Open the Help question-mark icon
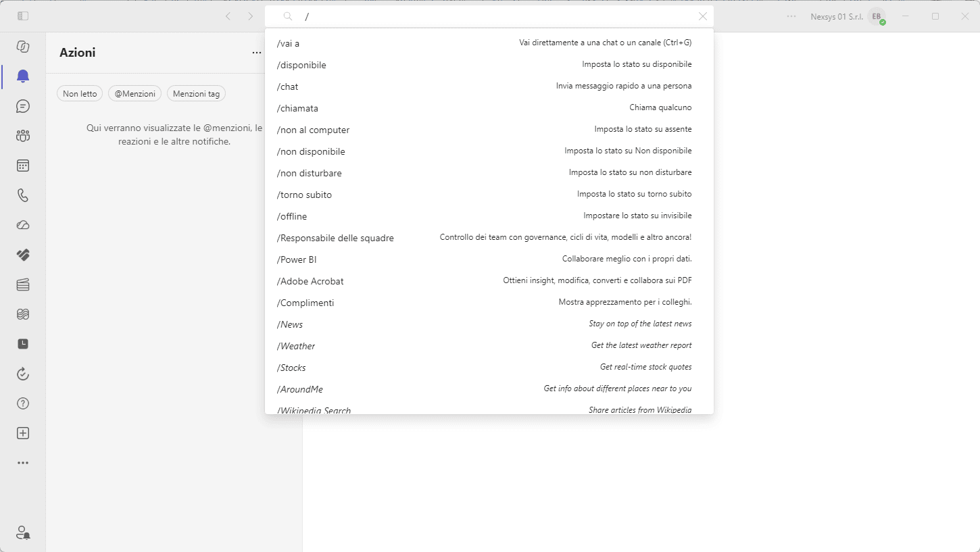The height and width of the screenshot is (552, 980). (x=23, y=403)
